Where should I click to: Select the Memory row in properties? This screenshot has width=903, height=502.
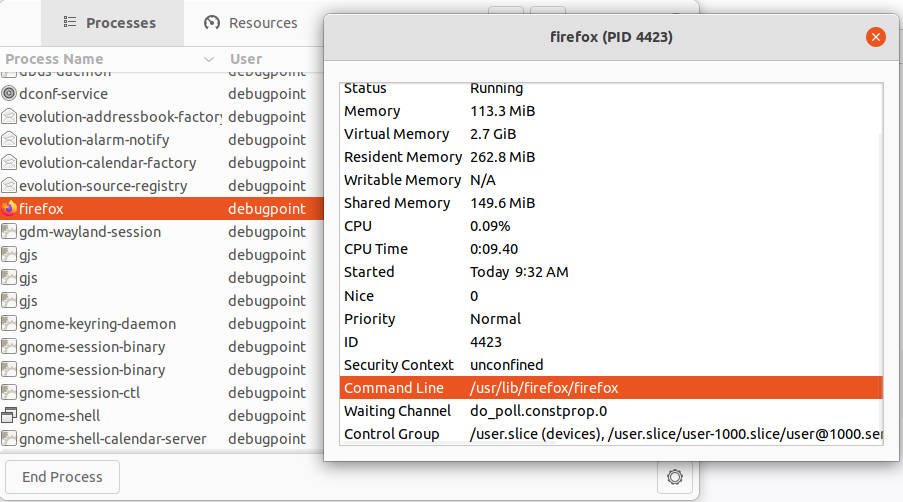click(x=611, y=111)
